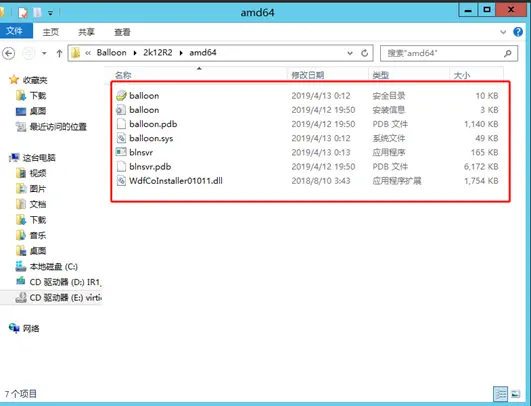The height and width of the screenshot is (406, 531).
Task: Open the 视频 folder in sidebar
Action: 38,173
